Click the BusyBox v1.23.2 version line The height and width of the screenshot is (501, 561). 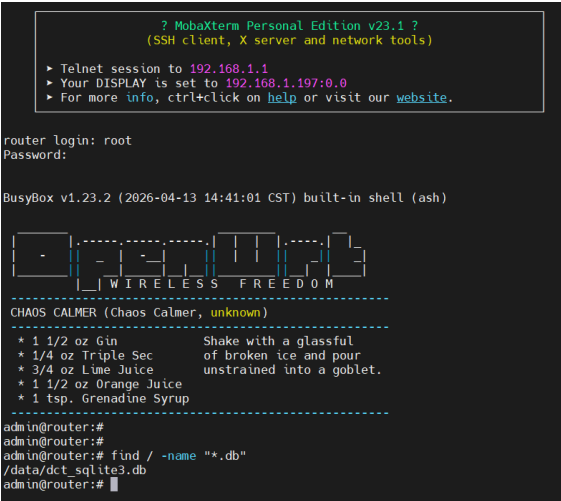pyautogui.click(x=225, y=198)
